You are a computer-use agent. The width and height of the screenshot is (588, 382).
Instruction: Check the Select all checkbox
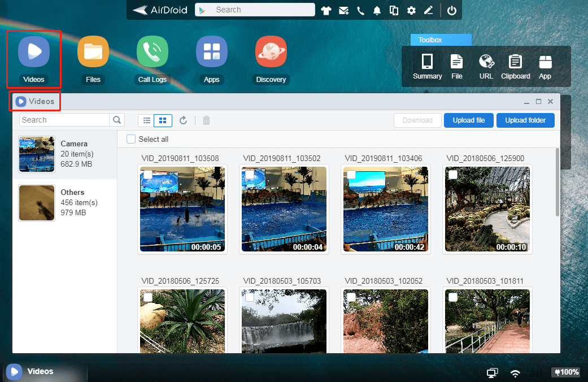pyautogui.click(x=131, y=139)
